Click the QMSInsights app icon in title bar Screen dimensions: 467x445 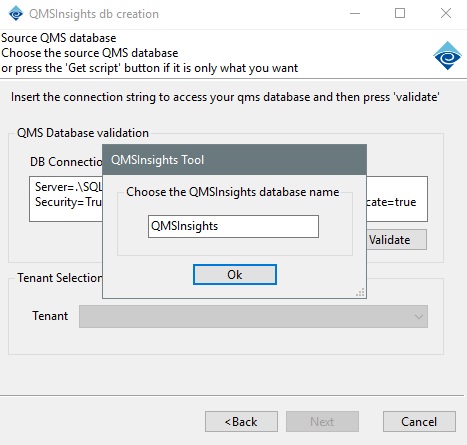(x=16, y=14)
